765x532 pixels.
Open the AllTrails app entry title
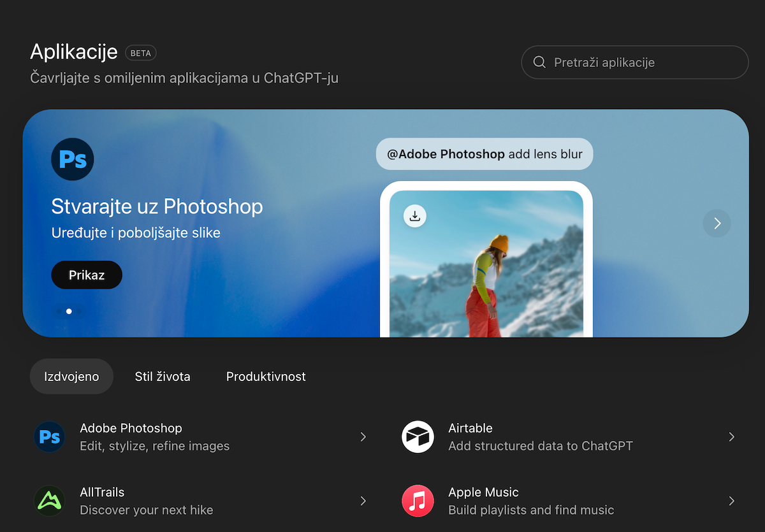coord(102,492)
